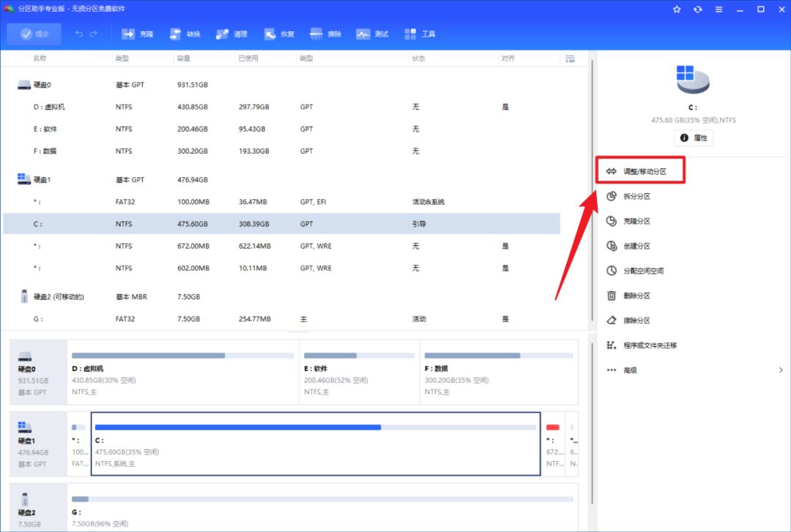The width and height of the screenshot is (791, 532).
Task: Open the Clean (清理) tool
Action: point(231,34)
